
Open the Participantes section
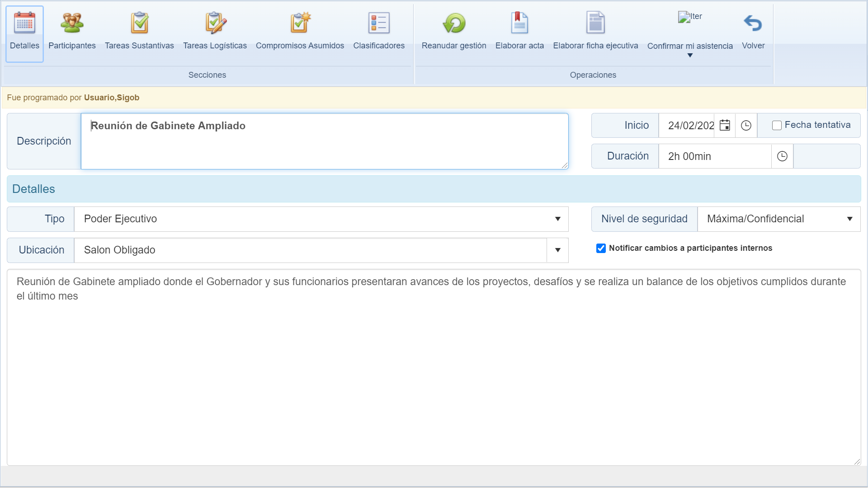pyautogui.click(x=72, y=33)
